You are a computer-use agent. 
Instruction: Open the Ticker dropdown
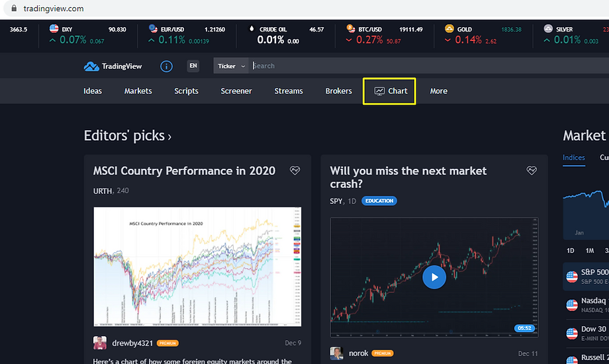(x=231, y=66)
